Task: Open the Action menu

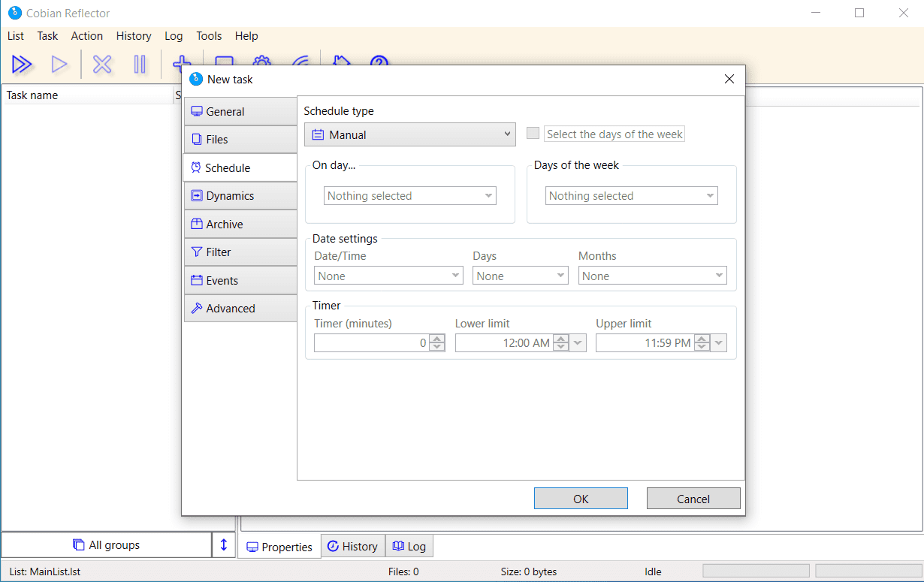Action: point(87,36)
